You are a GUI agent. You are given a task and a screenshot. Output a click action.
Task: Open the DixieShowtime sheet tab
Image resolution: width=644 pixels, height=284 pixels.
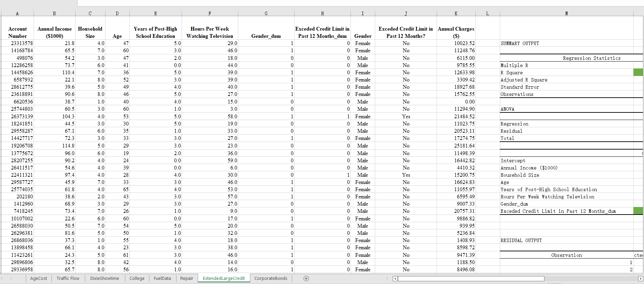point(105,278)
